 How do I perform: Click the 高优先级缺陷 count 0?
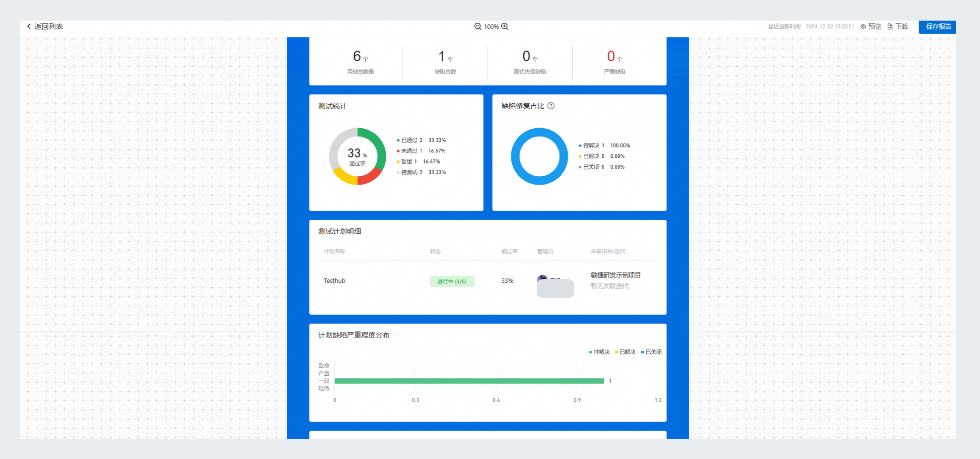click(x=526, y=56)
